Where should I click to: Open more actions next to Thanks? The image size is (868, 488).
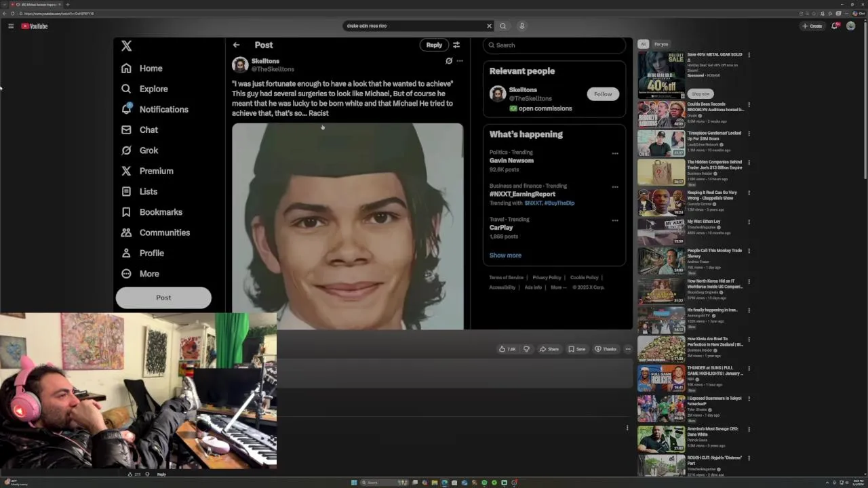coord(628,349)
